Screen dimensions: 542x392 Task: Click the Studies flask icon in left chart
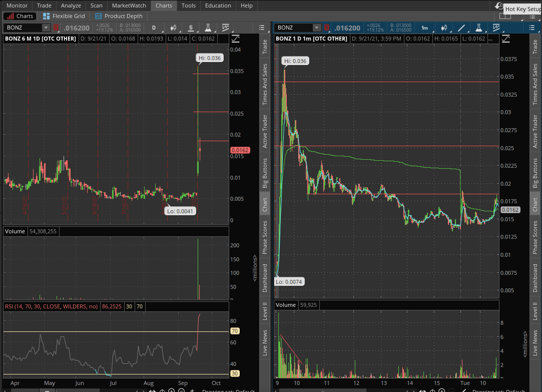(208, 28)
